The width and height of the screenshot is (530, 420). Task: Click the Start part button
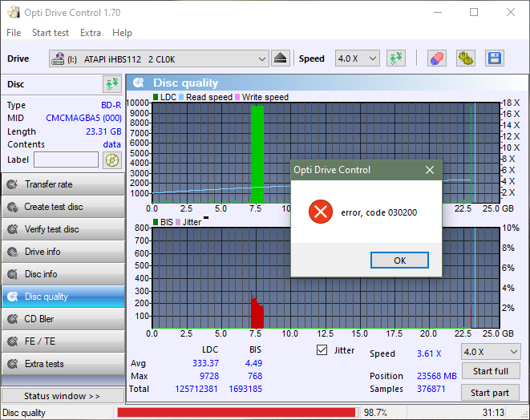(x=490, y=393)
